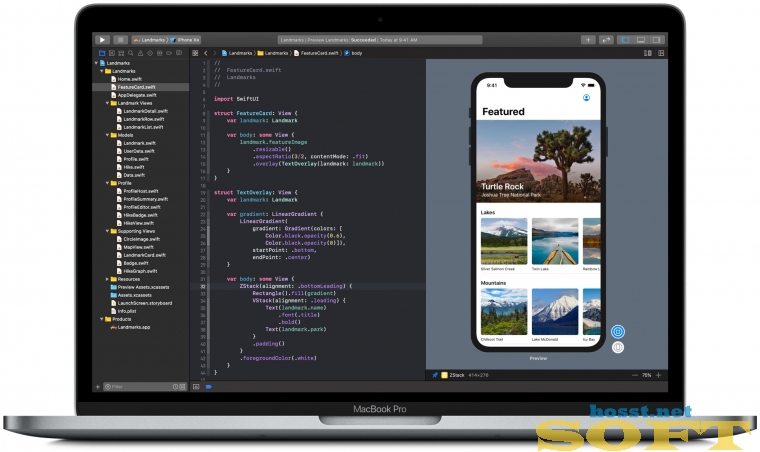Click the profile icon in phone preview
This screenshot has height=452, width=760.
[586, 98]
